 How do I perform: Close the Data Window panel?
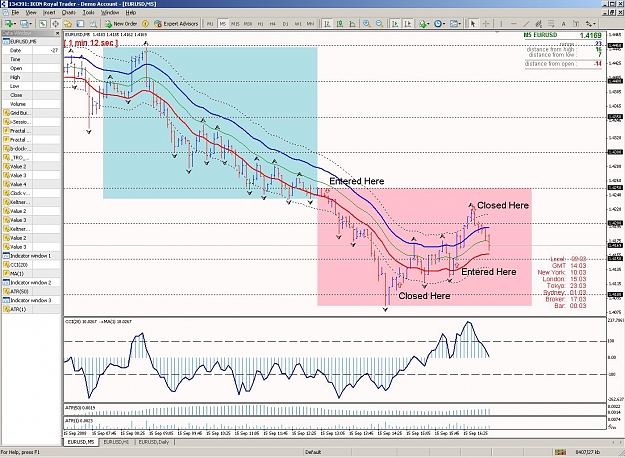(57, 33)
